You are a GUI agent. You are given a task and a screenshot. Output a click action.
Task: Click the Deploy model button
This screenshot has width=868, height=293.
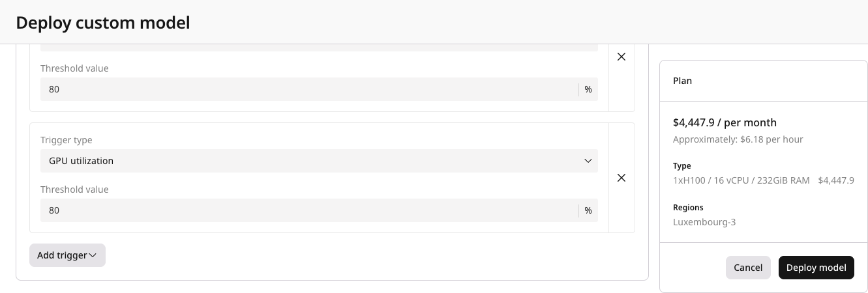pyautogui.click(x=816, y=268)
